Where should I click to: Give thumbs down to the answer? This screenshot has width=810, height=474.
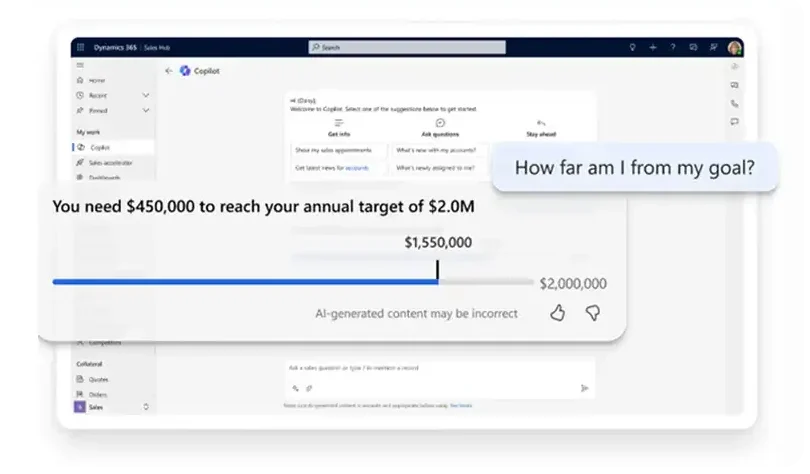(593, 313)
